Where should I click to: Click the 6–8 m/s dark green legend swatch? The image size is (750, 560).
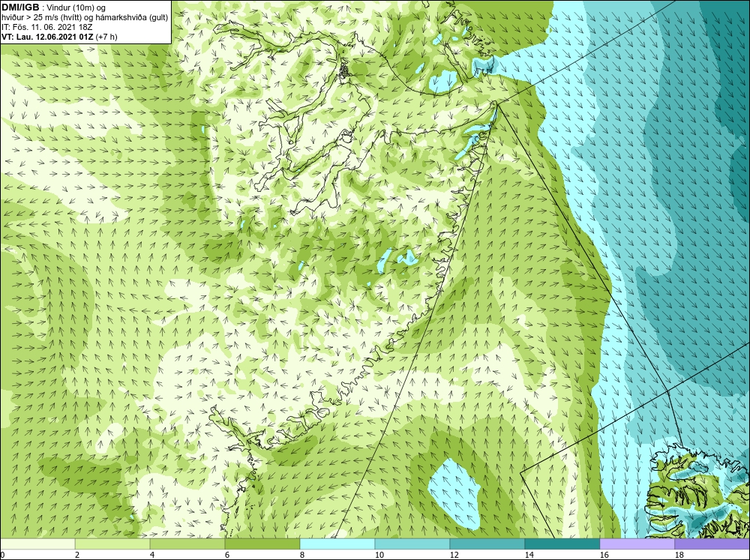[x=262, y=544]
